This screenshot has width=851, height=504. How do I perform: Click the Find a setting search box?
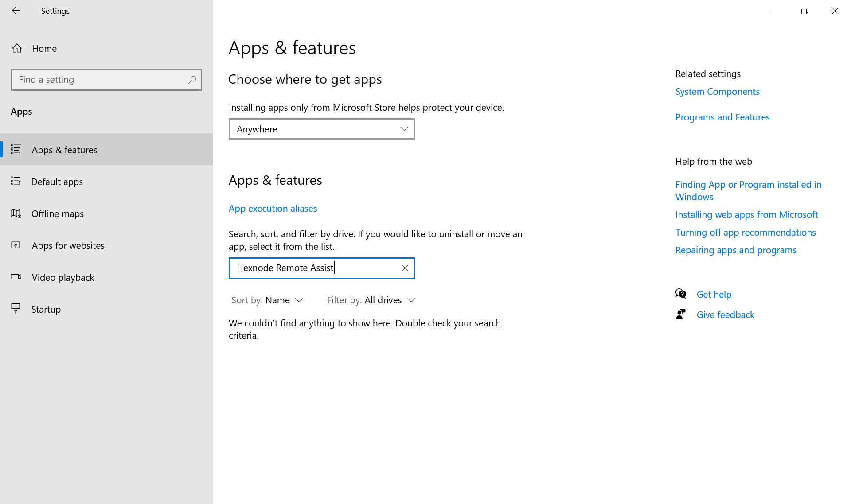[106, 80]
